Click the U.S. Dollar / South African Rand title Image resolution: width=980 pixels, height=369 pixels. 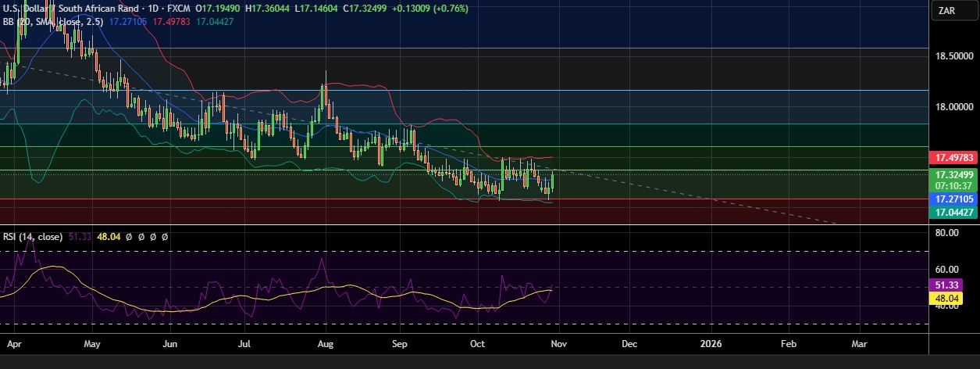click(x=70, y=8)
